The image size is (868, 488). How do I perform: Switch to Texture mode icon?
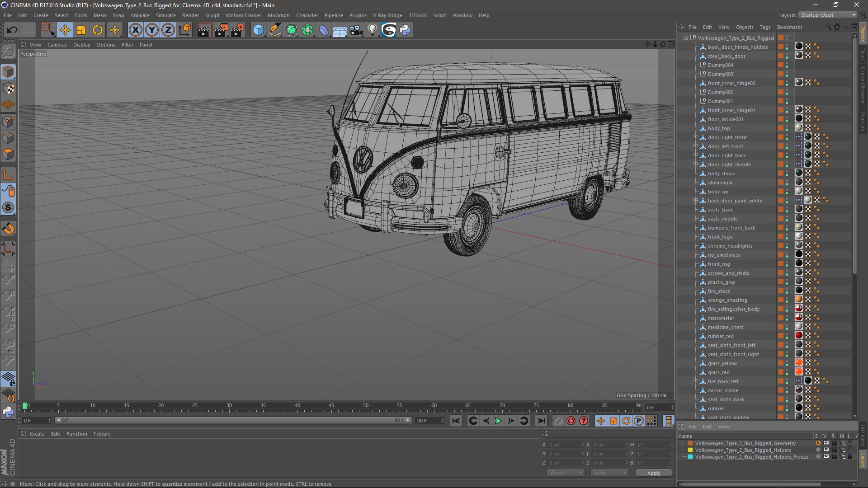[8, 88]
